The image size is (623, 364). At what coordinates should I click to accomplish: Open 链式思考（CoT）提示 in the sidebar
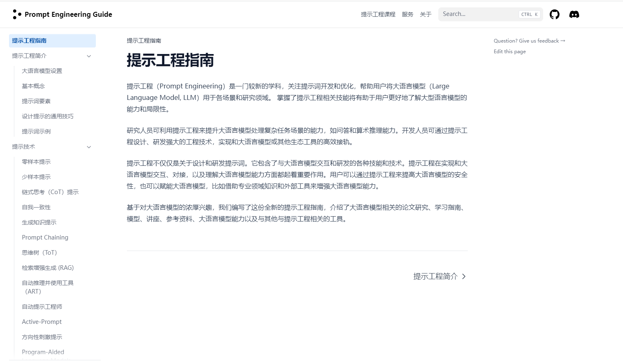[50, 192]
